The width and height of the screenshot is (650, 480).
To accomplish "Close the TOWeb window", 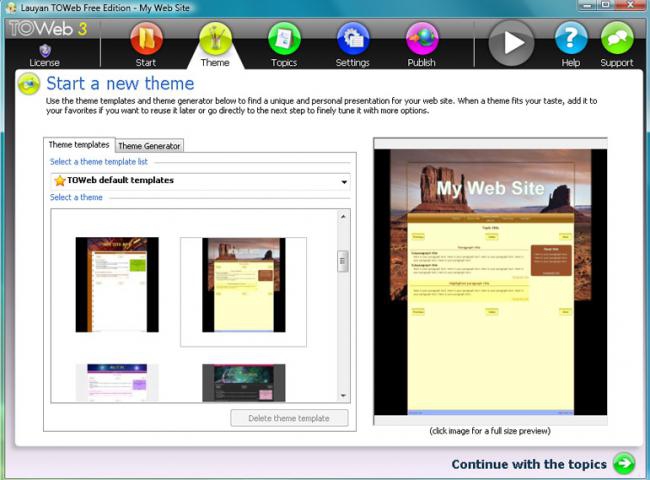I will pyautogui.click(x=631, y=5).
